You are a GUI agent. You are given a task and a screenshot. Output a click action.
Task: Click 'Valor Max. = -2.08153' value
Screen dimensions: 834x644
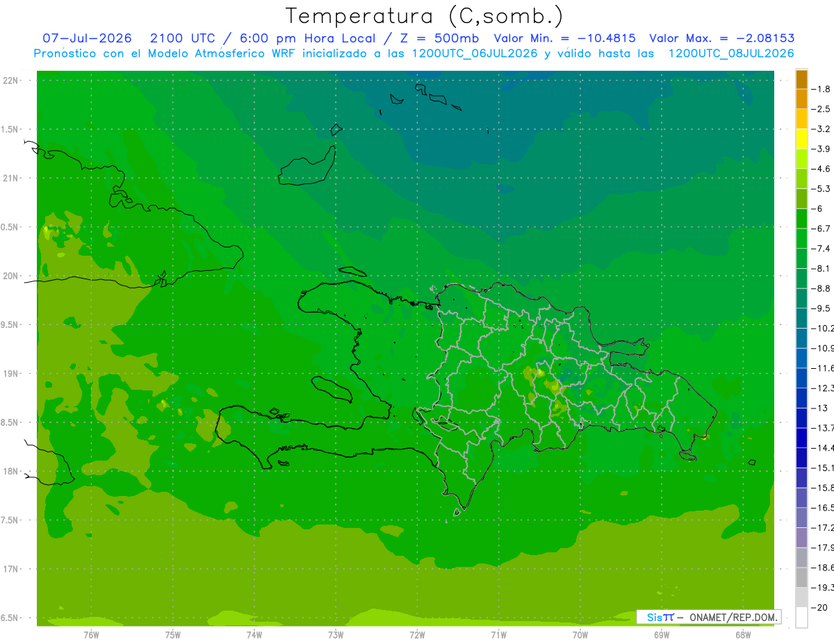721,38
